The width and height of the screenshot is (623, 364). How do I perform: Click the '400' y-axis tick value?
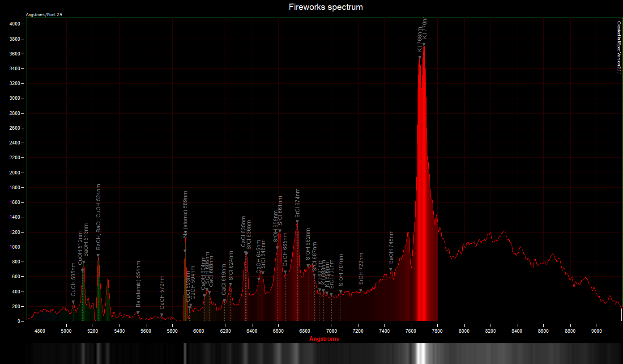pyautogui.click(x=16, y=292)
